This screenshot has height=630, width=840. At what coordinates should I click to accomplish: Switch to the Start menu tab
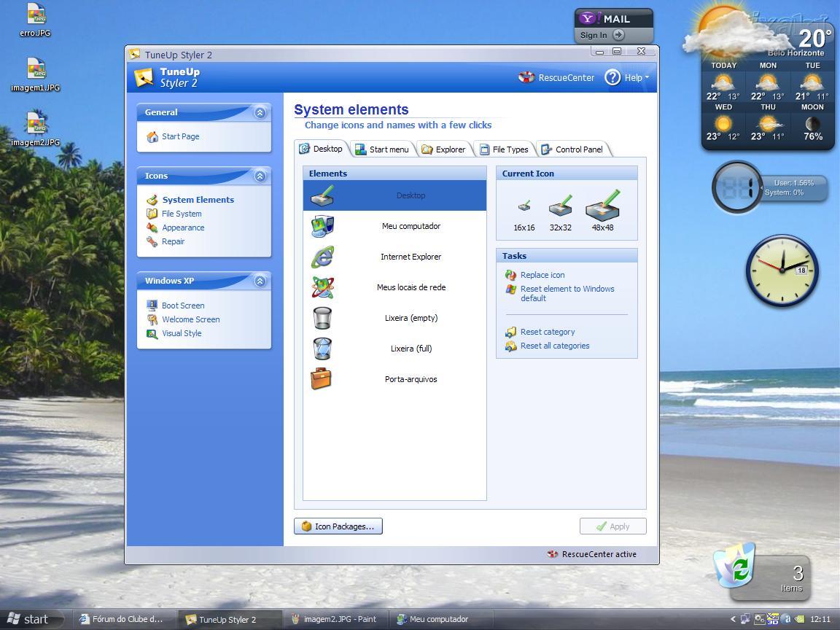[383, 149]
